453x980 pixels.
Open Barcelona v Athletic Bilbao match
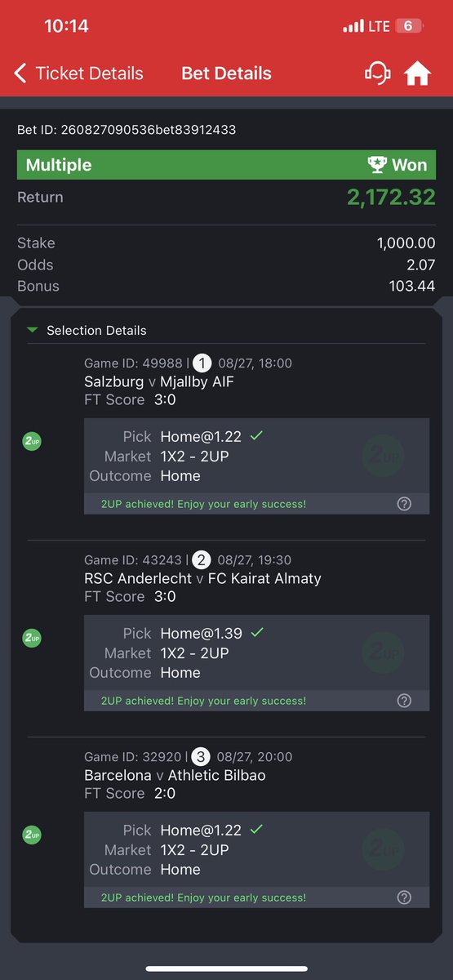175,775
